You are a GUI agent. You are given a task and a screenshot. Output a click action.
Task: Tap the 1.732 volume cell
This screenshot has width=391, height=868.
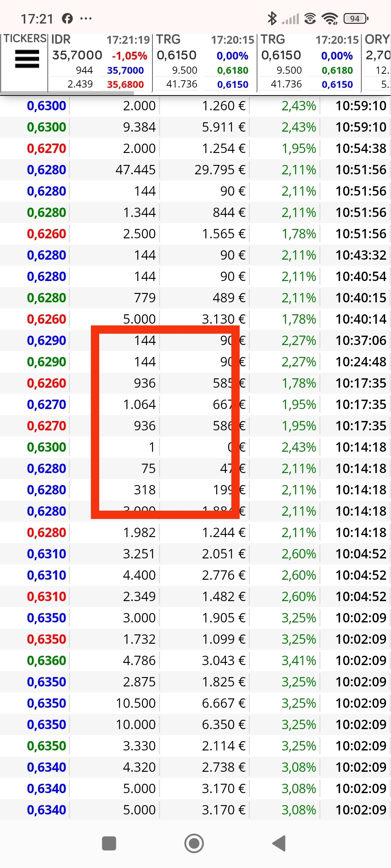[x=139, y=639]
